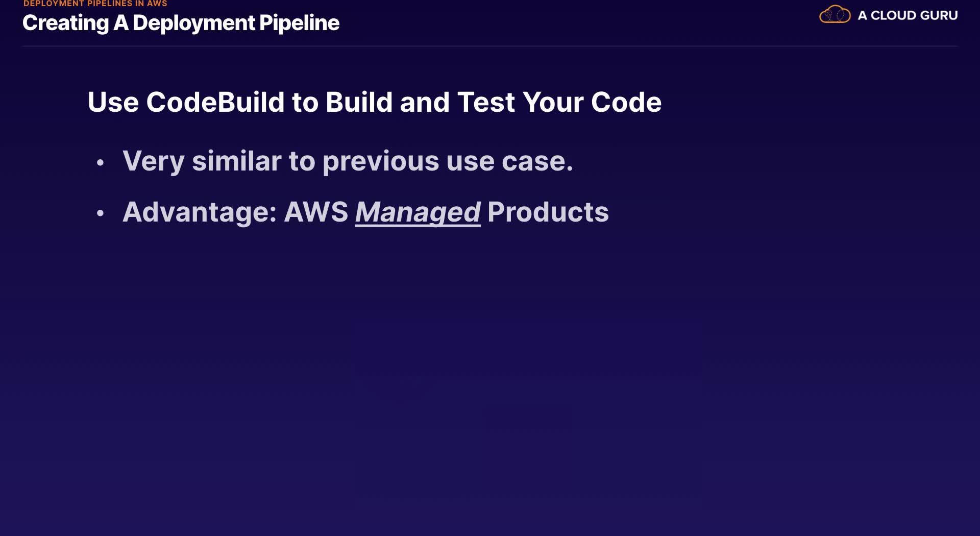Click the bullet dot before "Very similar"

(x=101, y=163)
